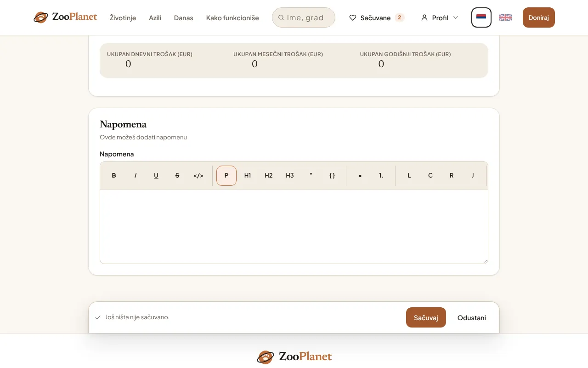Screen dimensions: 588x368
Task: Select paragraph style P
Action: (x=226, y=176)
